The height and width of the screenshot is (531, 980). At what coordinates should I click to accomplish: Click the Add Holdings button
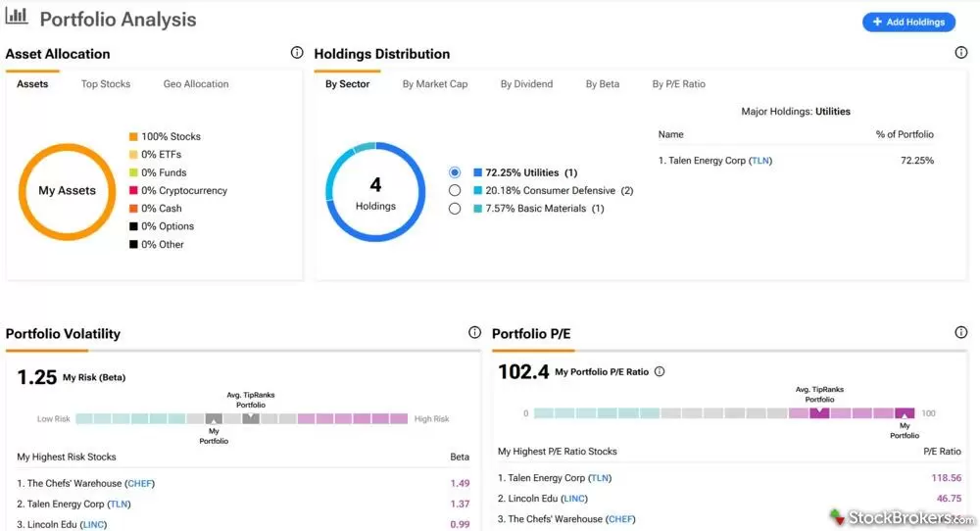908,22
